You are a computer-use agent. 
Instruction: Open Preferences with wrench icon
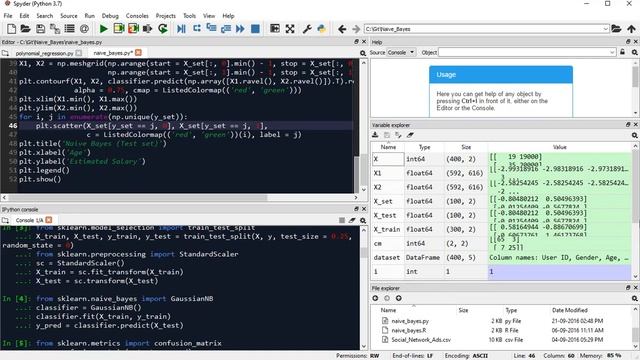pos(307,29)
